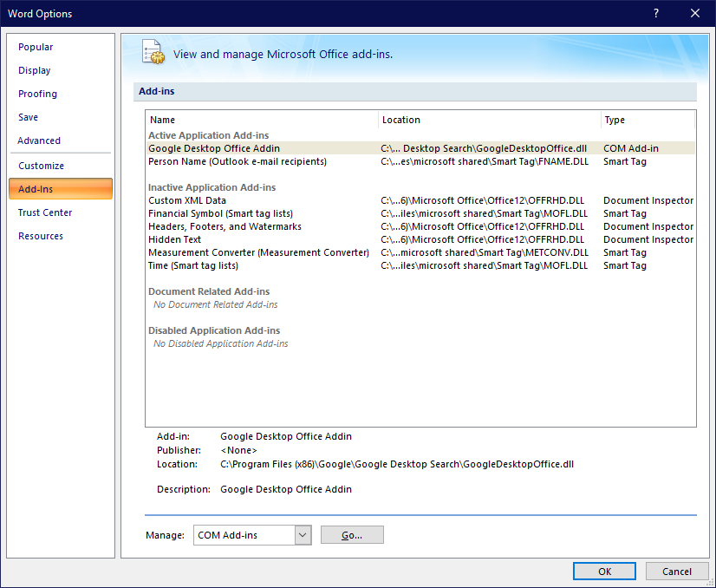Confirm with the OK button
Screen dimensions: 716x588
coord(604,572)
